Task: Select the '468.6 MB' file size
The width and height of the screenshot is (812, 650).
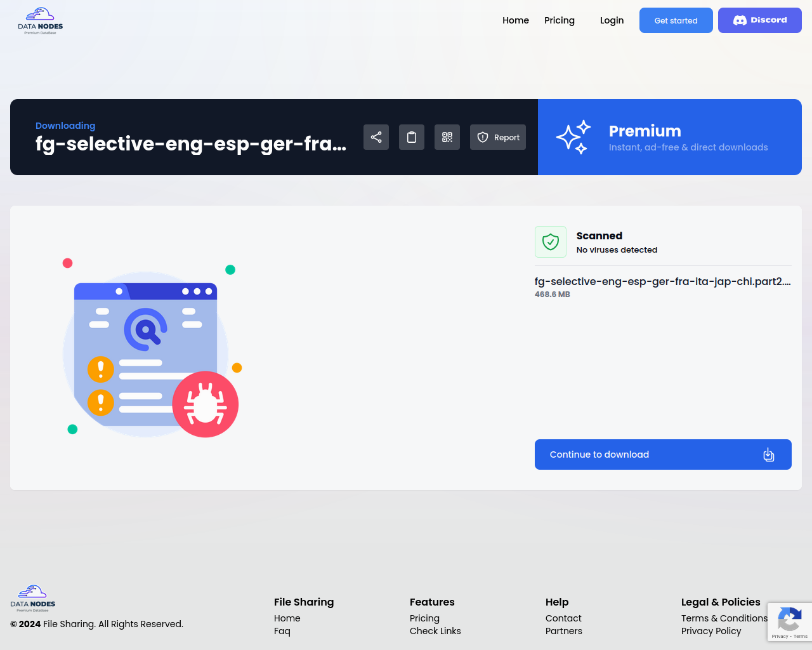Action: pyautogui.click(x=553, y=295)
